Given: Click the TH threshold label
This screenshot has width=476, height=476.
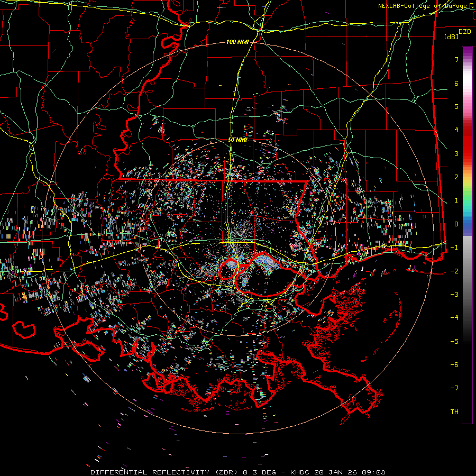Looking at the screenshot, I should (x=454, y=411).
